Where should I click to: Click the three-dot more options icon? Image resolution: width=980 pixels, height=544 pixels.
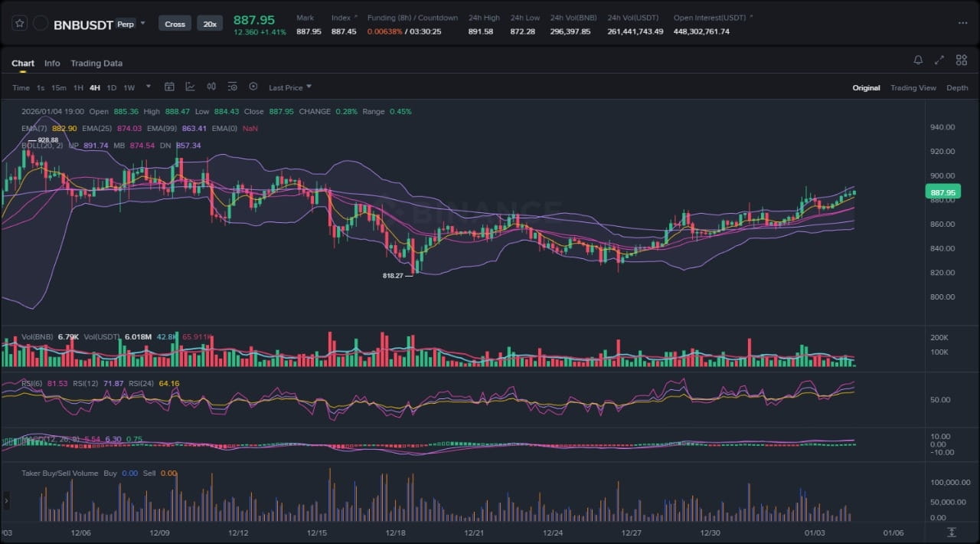pos(962,23)
